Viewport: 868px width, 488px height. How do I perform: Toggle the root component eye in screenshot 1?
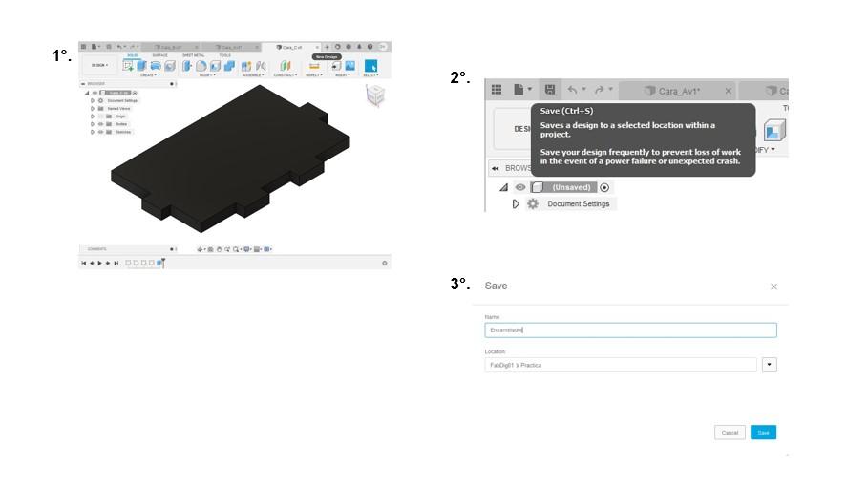tap(95, 93)
